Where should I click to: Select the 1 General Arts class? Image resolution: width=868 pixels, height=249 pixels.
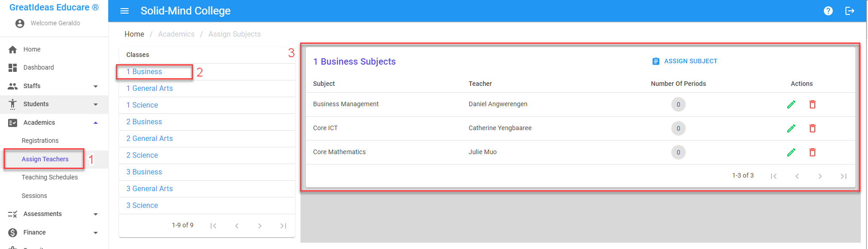point(150,88)
